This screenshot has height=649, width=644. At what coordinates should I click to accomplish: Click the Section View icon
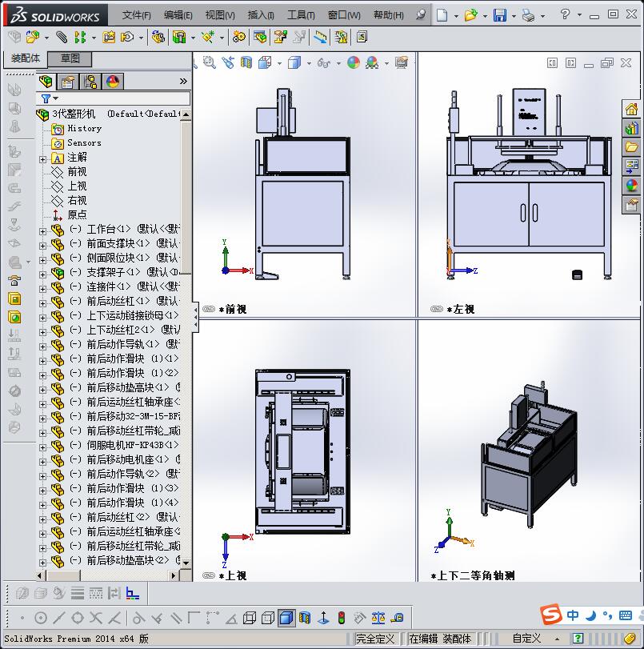tap(246, 62)
